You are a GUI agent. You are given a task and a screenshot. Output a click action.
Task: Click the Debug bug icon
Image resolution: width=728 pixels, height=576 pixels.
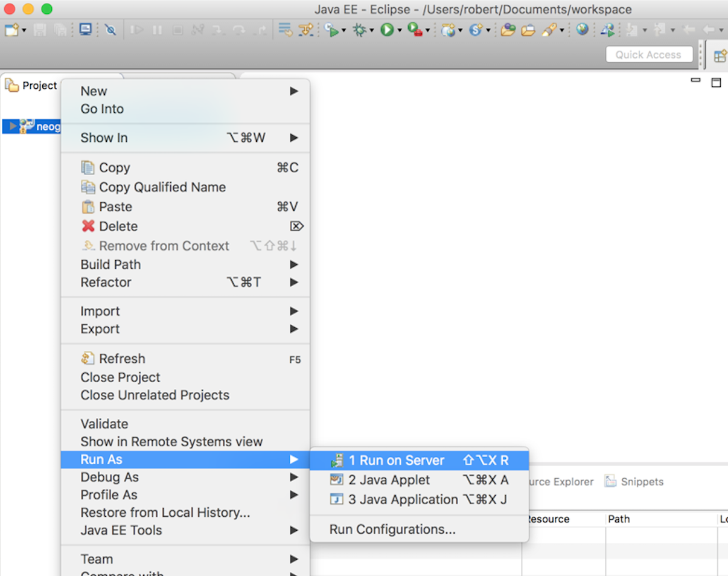(x=360, y=30)
